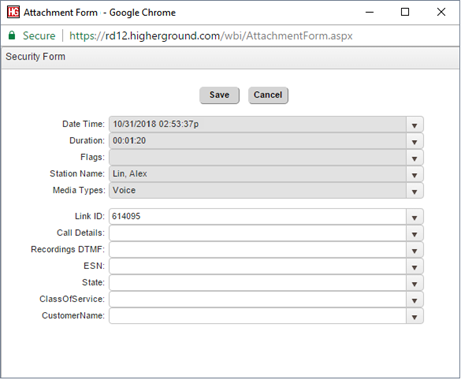461x380 pixels.
Task: Open the Recordings DTMF dropdown arrow
Action: [415, 250]
